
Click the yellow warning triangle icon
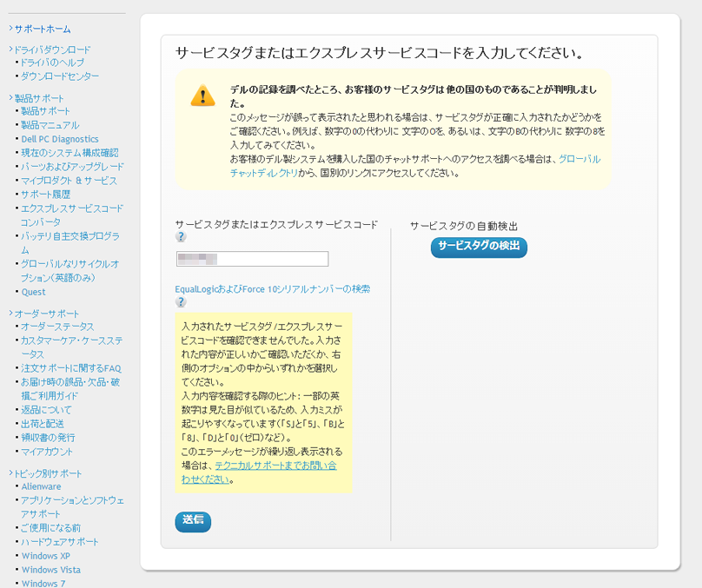click(202, 95)
